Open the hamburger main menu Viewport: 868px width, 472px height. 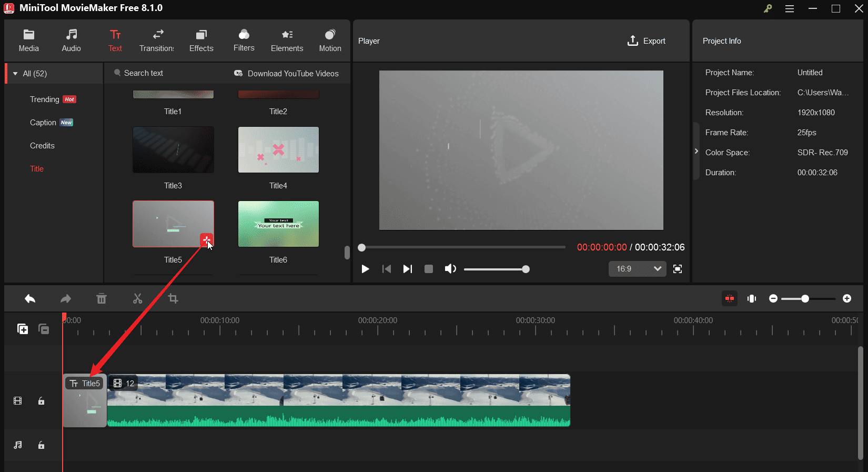pos(790,8)
